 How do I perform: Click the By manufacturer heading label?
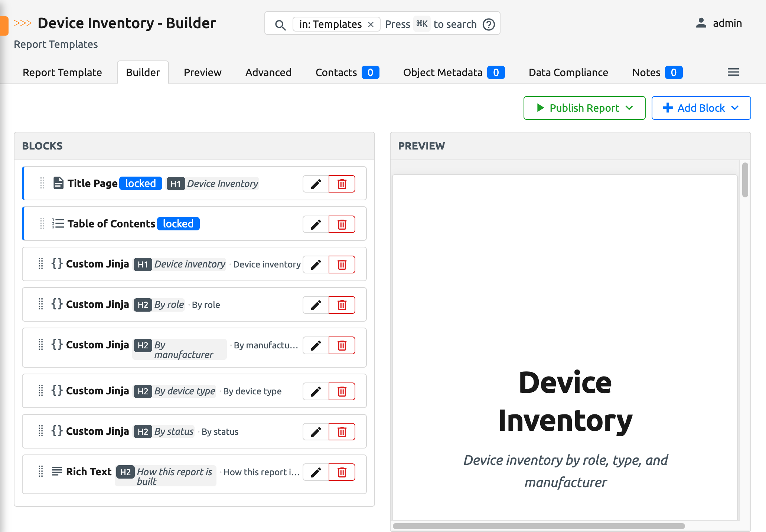(184, 349)
